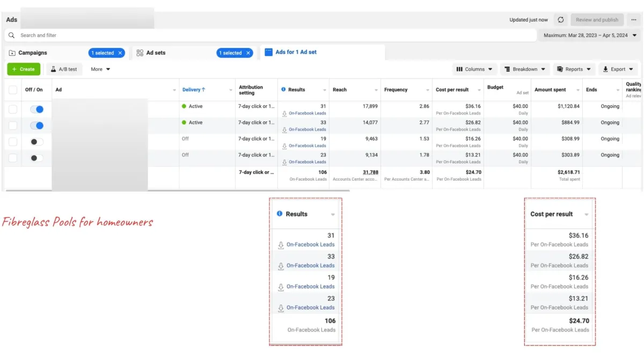Expand the Delivery column dropdown arrow
The image size is (644, 353).
pyautogui.click(x=231, y=90)
